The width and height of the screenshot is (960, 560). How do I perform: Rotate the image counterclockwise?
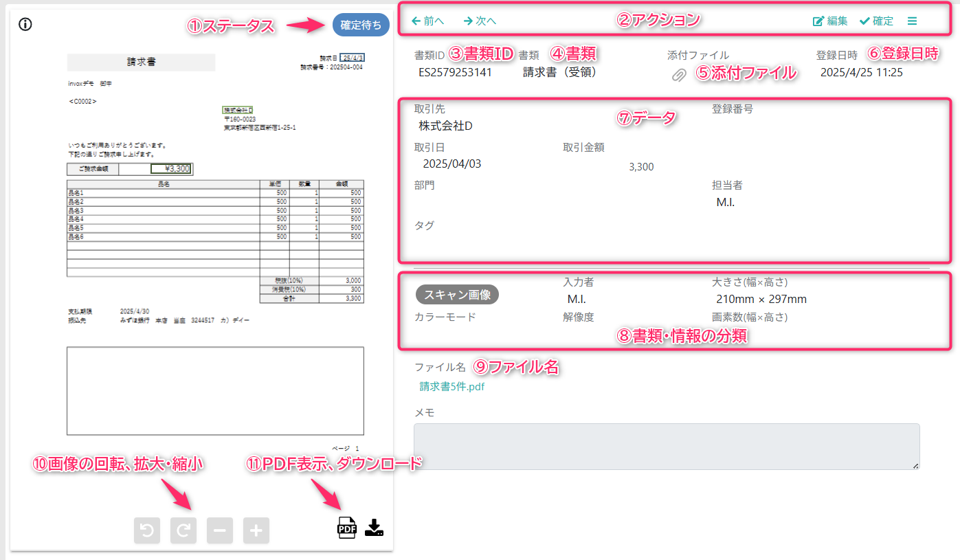[x=147, y=530]
